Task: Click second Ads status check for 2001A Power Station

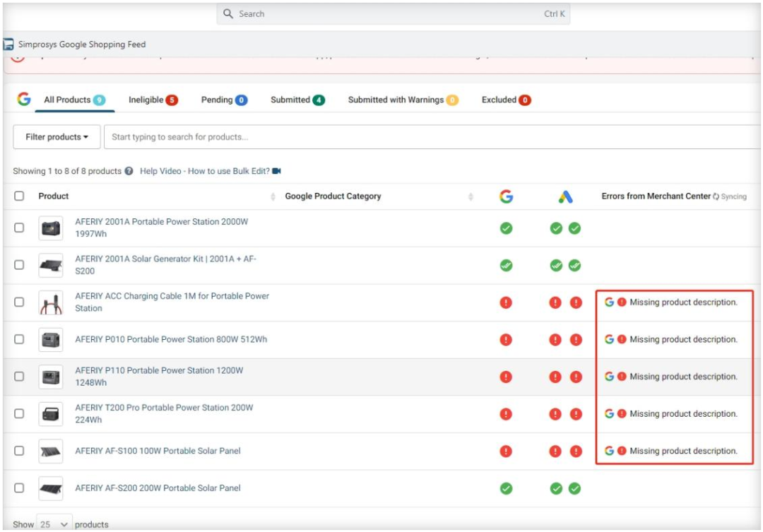Action: (x=574, y=227)
